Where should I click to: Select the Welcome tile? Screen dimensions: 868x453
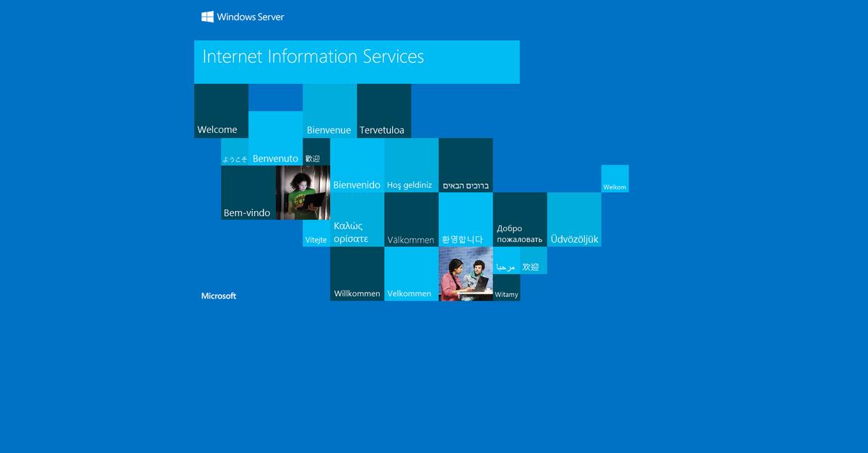tap(221, 111)
